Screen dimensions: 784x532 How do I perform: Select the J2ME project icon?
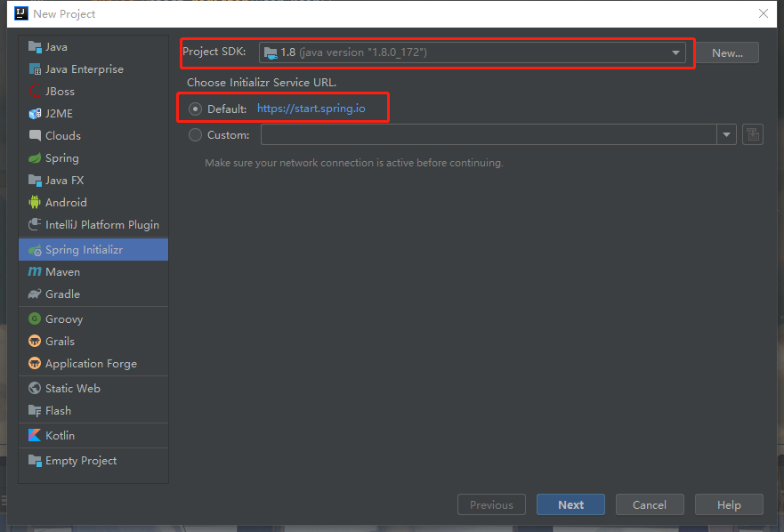pos(35,114)
